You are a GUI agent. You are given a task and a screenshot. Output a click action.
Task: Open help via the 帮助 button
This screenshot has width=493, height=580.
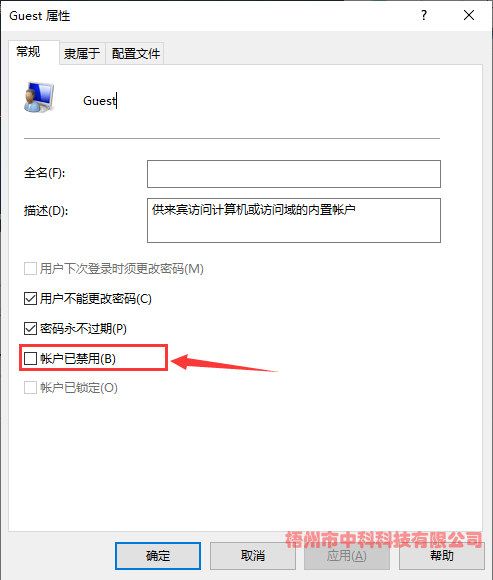[442, 556]
